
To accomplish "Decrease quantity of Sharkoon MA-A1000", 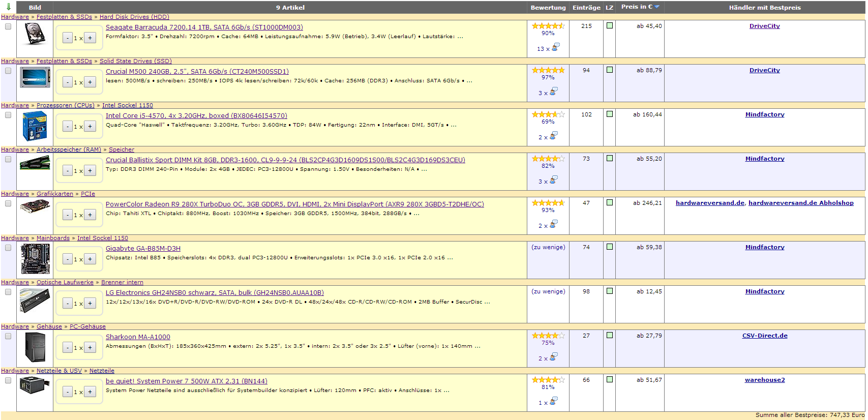I will (x=68, y=347).
